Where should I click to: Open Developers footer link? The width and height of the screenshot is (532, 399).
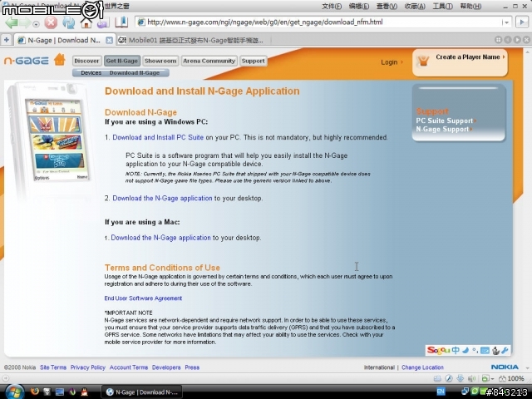click(x=166, y=367)
